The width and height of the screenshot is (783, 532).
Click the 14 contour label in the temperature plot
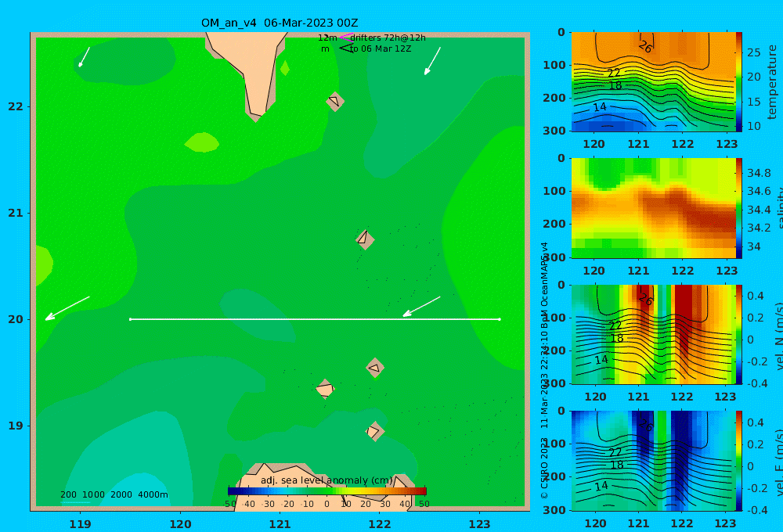[600, 107]
